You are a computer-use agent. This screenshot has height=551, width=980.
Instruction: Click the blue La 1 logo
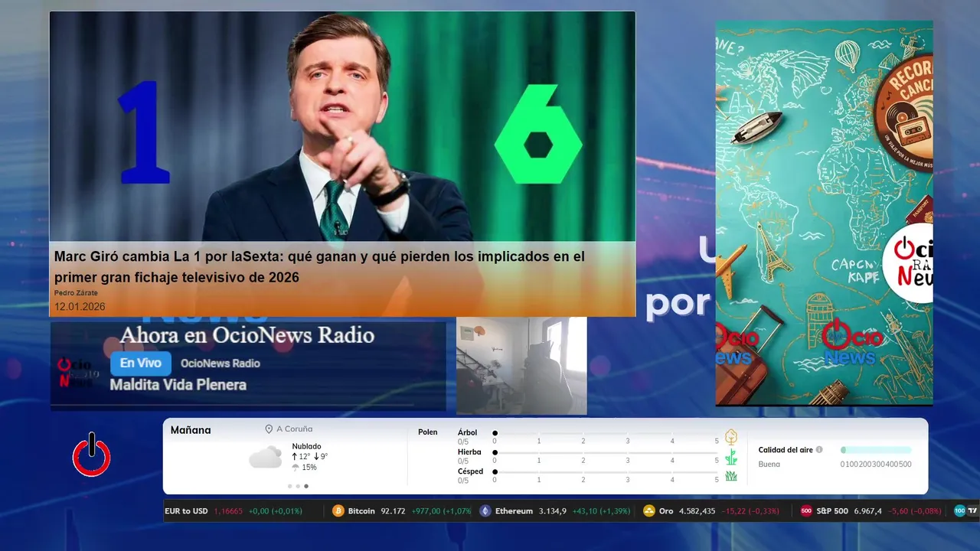click(x=143, y=132)
